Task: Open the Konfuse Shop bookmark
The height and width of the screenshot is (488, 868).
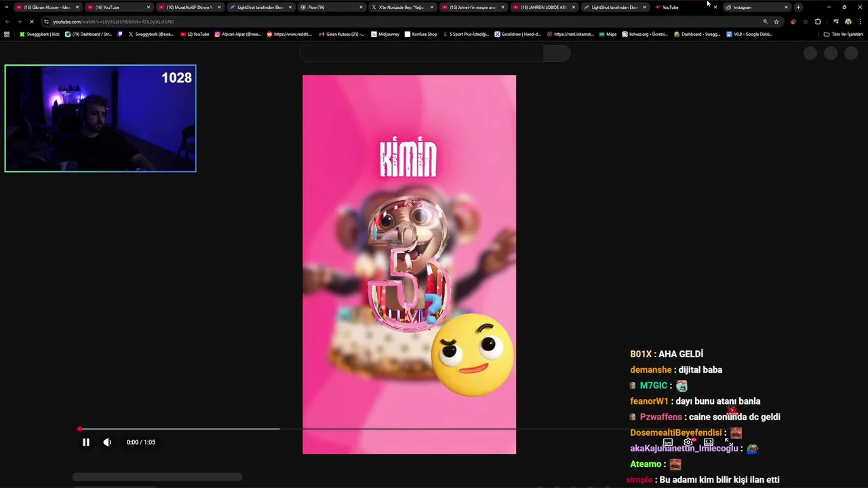Action: coord(420,34)
